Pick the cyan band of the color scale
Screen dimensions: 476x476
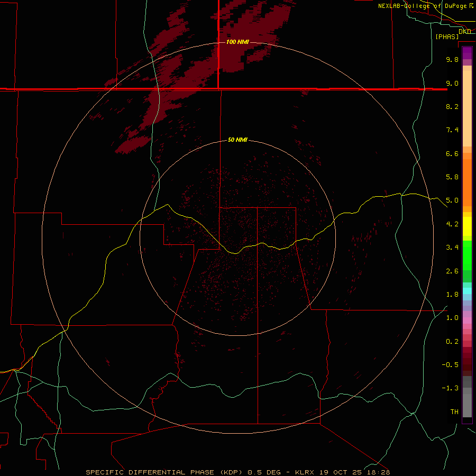pyautogui.click(x=467, y=290)
